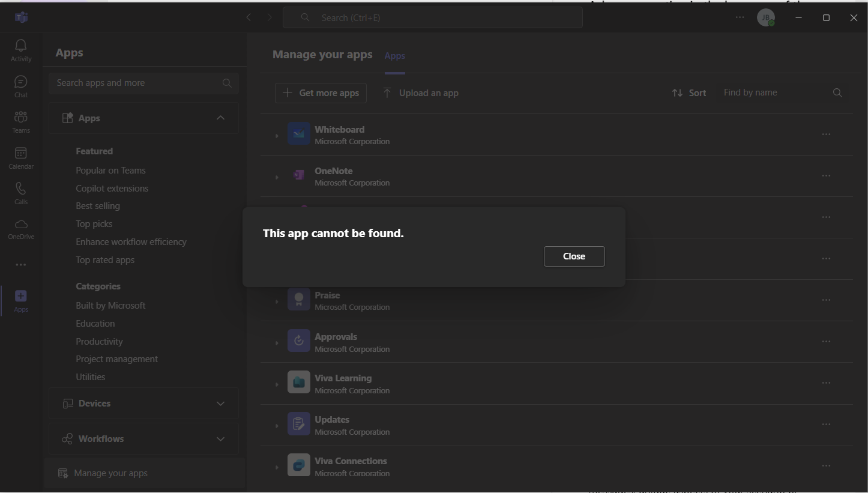Viewport: 868px width, 493px height.
Task: Open Best selling category
Action: pyautogui.click(x=98, y=206)
